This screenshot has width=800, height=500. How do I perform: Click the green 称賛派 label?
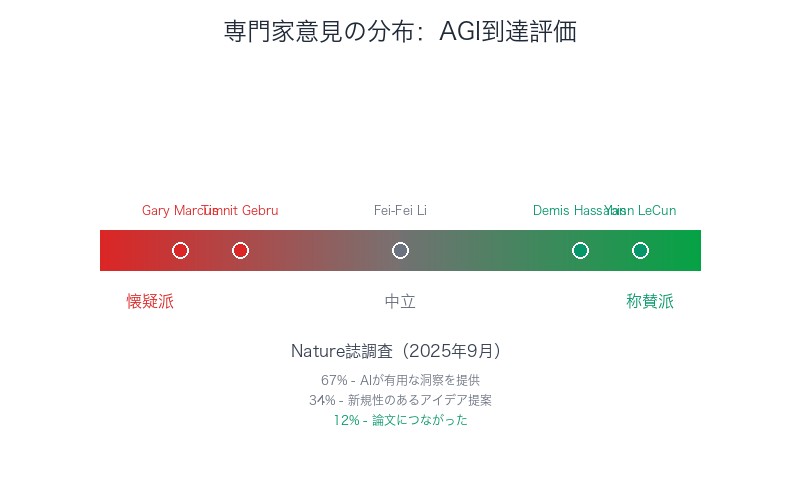650,301
